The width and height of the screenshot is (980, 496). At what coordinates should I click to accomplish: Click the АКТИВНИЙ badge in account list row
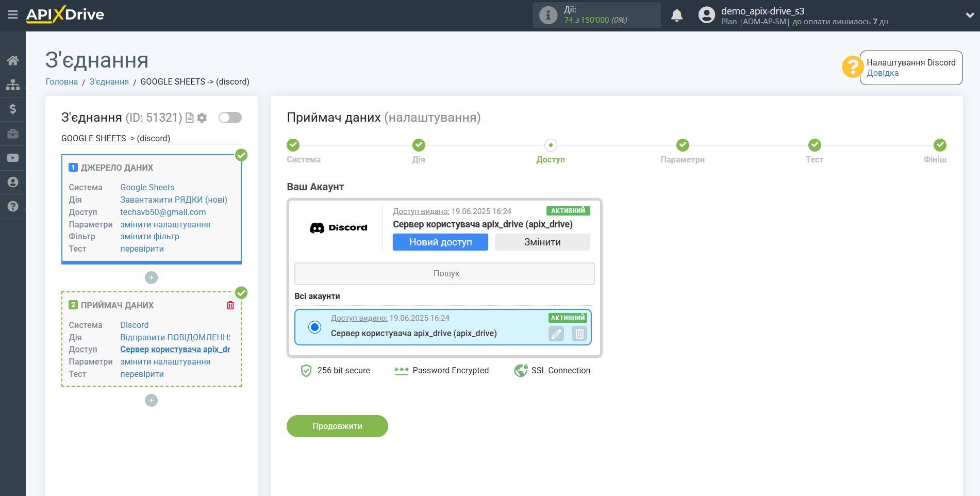click(x=568, y=318)
